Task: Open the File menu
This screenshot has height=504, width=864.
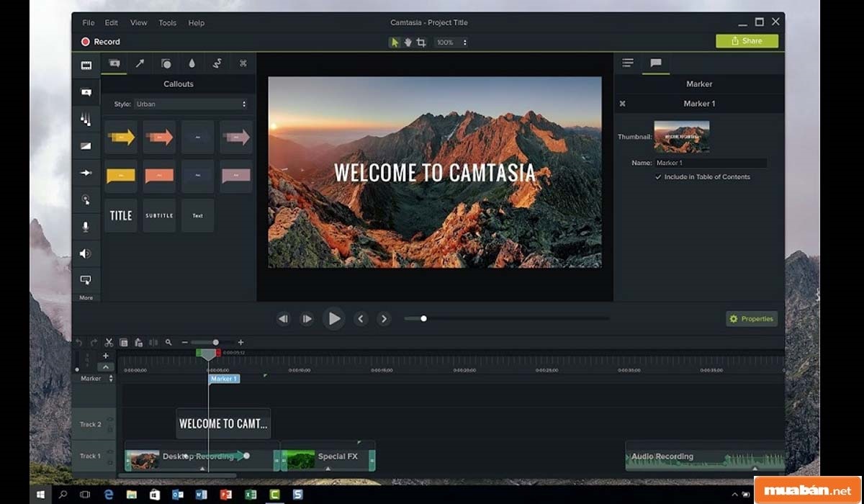Action: pos(88,23)
